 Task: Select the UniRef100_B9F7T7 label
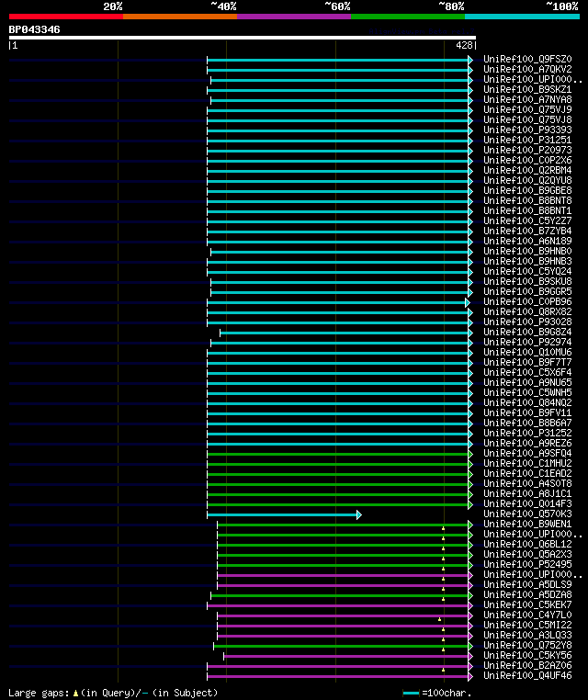(x=527, y=363)
